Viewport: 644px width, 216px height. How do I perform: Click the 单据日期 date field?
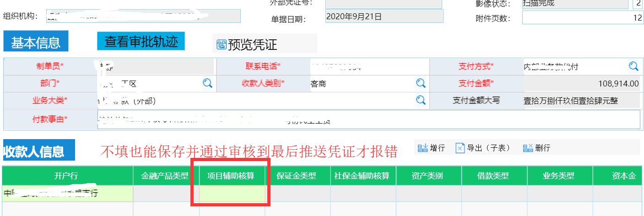[384, 17]
